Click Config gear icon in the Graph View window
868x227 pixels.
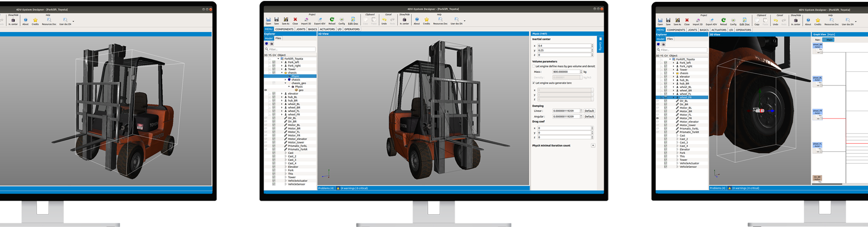(x=733, y=20)
